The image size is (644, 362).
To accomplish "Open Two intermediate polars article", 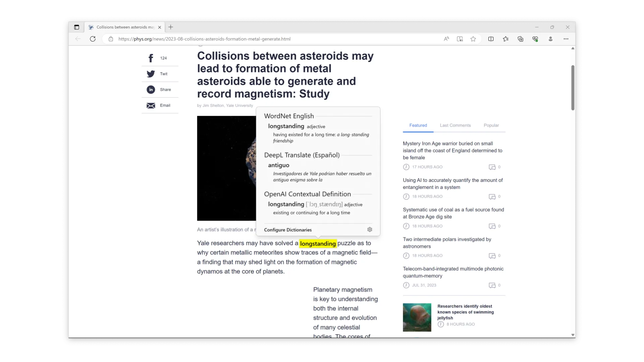I will pyautogui.click(x=447, y=243).
